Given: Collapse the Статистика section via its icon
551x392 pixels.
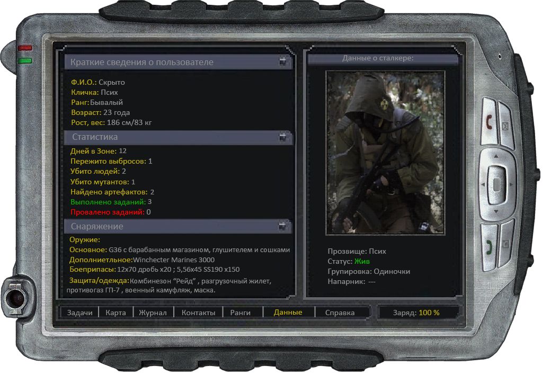Looking at the screenshot, I should 283,137.
